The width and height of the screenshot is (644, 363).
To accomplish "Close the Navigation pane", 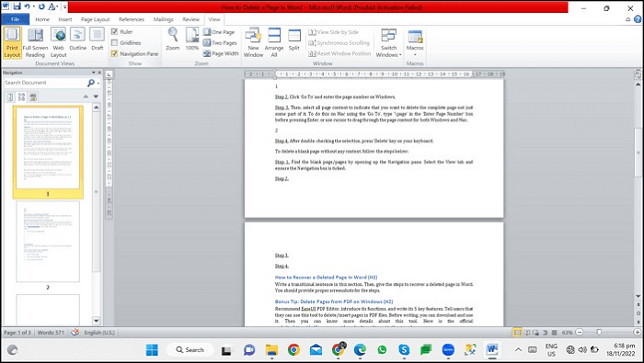I will click(x=99, y=73).
